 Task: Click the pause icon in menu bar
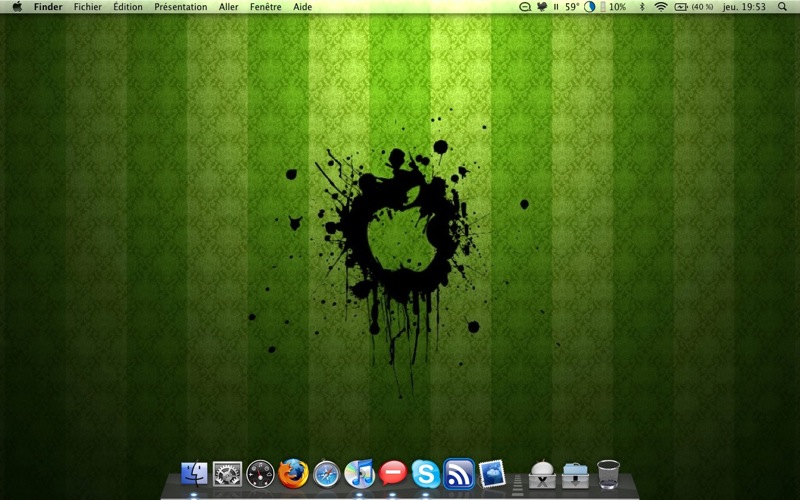click(556, 7)
